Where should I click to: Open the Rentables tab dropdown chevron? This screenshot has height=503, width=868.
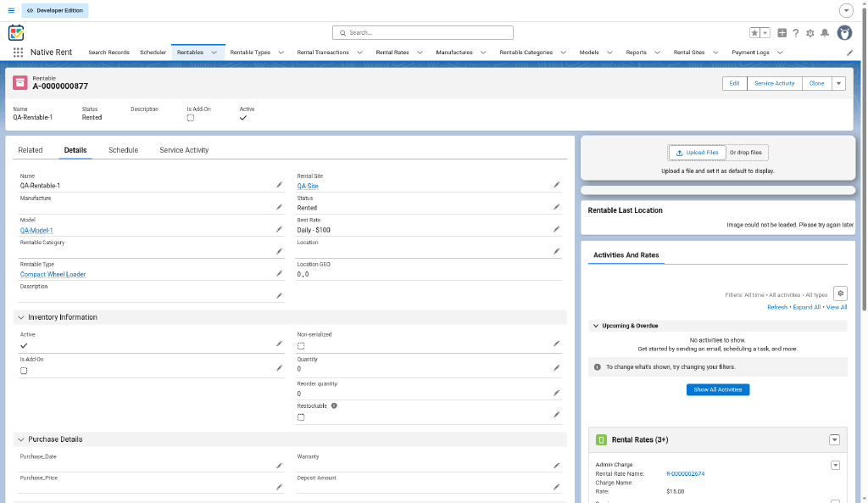coord(214,53)
